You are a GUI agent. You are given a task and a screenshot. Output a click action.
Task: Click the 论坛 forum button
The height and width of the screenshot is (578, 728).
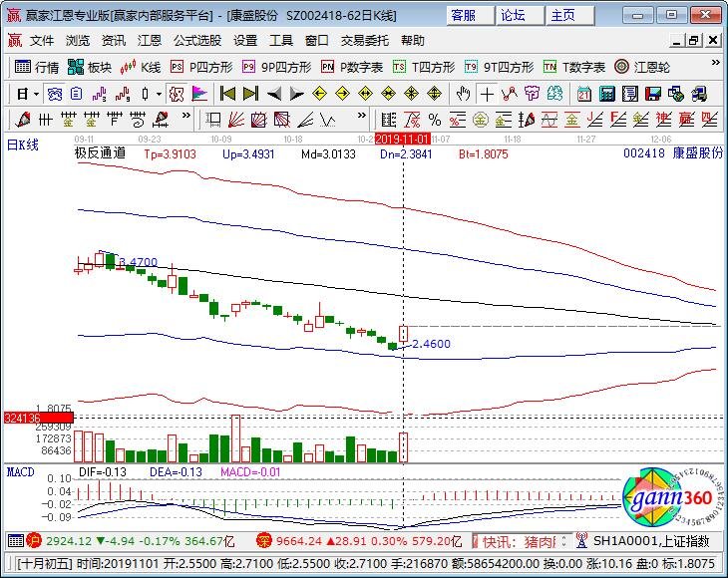coord(520,15)
